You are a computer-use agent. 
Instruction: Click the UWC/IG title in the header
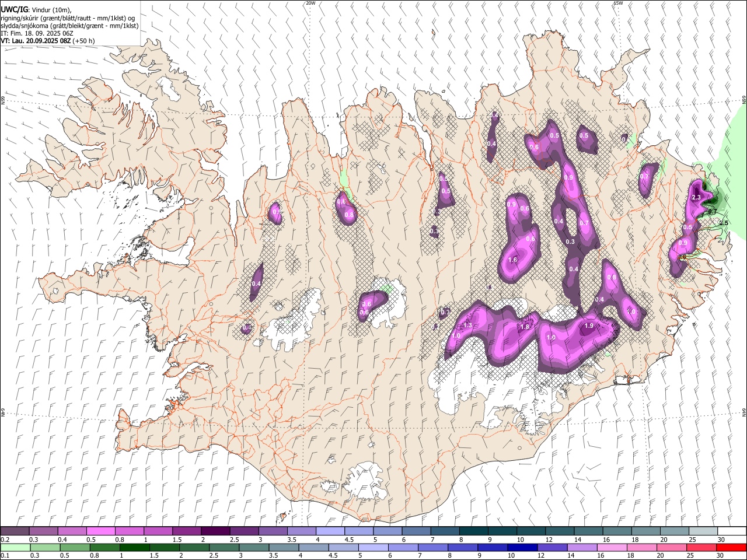pos(14,10)
